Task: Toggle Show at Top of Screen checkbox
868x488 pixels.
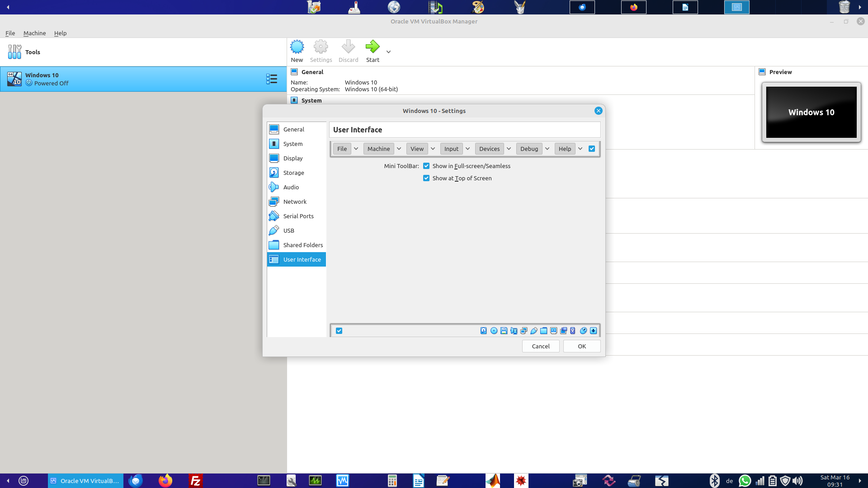Action: pos(426,178)
